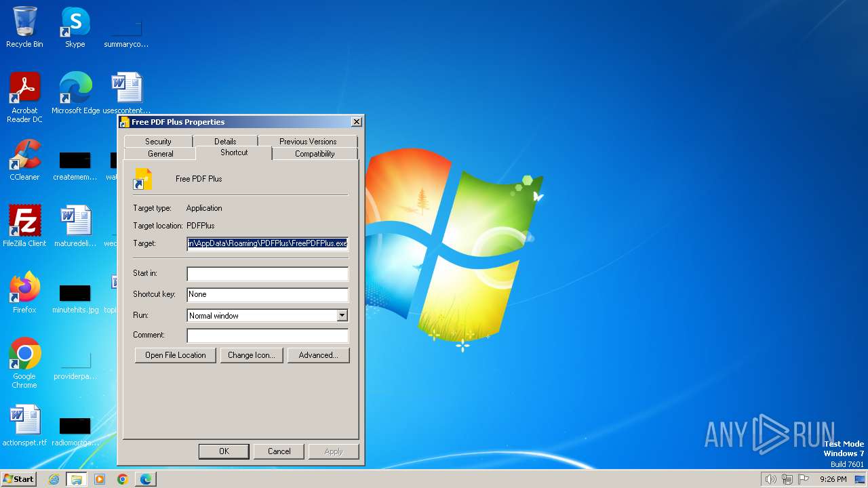Image resolution: width=868 pixels, height=488 pixels.
Task: Select the usescontent... Word document icon
Action: click(126, 94)
